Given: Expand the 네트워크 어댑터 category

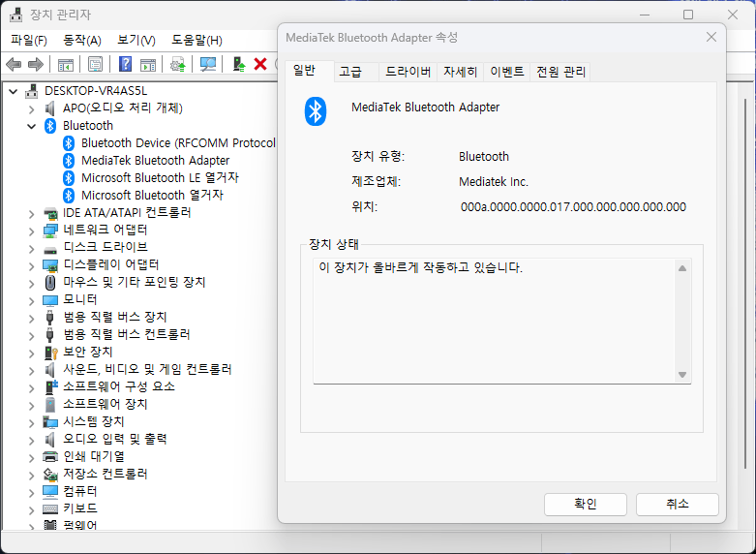Looking at the screenshot, I should point(32,231).
